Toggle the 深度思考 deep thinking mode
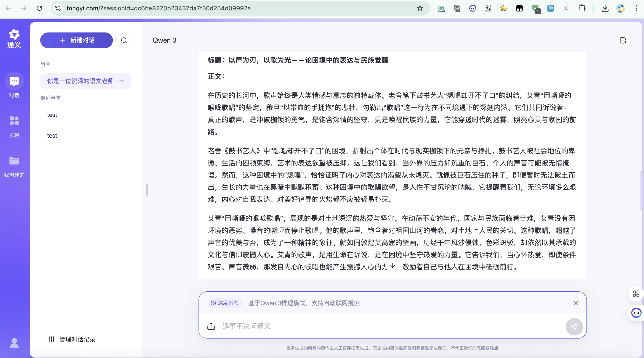 (225, 303)
